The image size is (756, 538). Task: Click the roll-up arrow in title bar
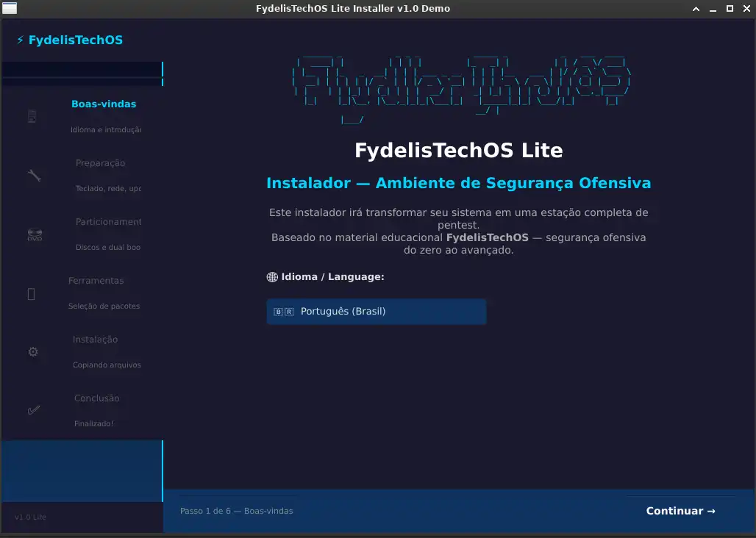coord(696,9)
